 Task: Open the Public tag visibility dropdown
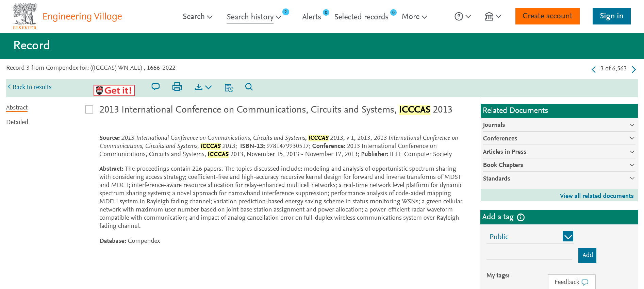(x=530, y=237)
